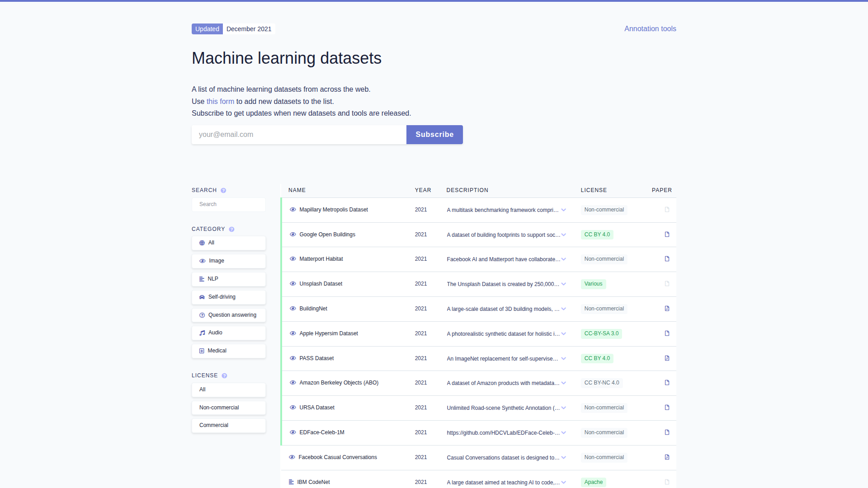Screen dimensions: 868x488
Task: Click text-lines icon beside IBM CodeNet
Action: point(291,482)
